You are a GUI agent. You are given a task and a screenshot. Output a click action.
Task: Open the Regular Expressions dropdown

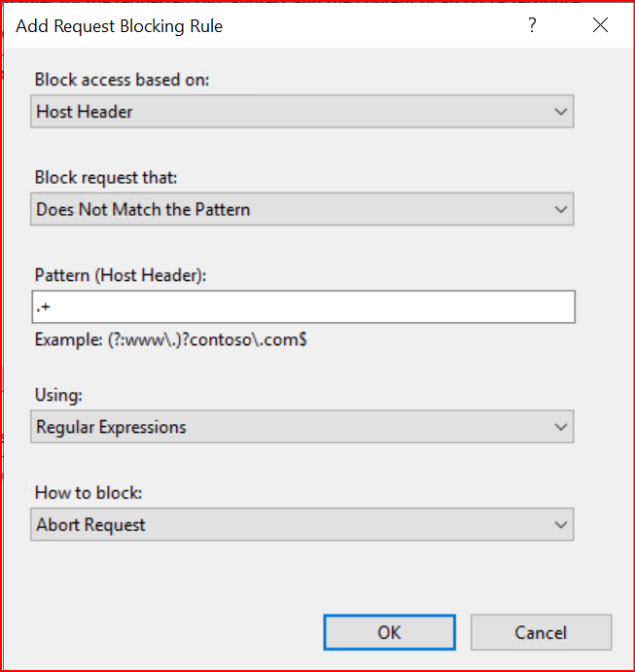301,427
